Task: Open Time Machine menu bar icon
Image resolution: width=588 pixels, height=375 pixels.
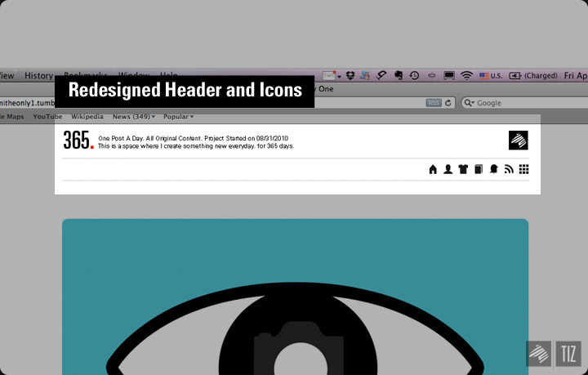Action: pos(414,75)
